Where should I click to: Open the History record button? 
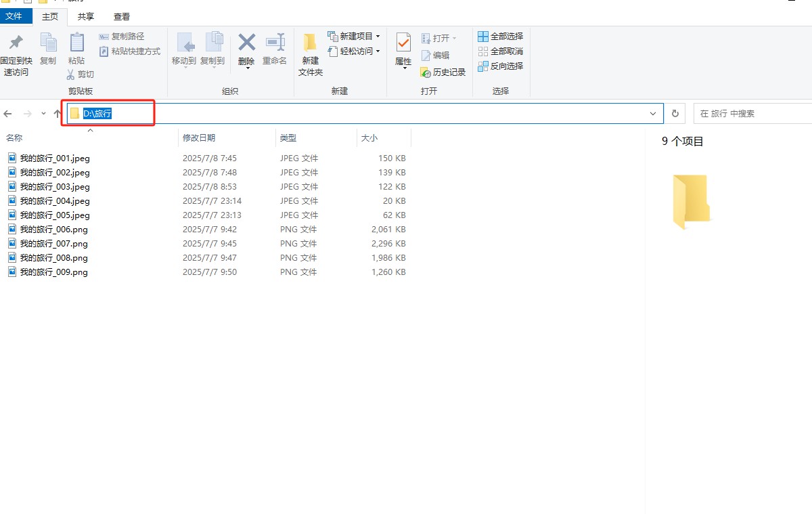443,72
